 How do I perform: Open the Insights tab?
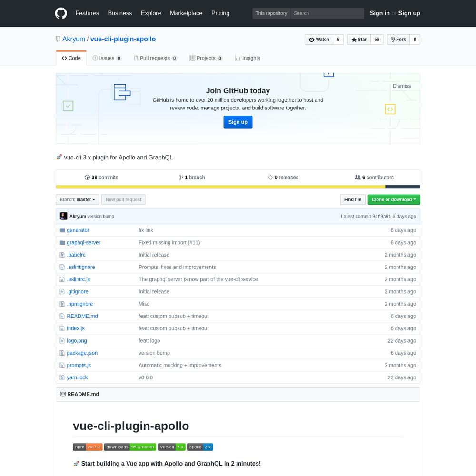coord(248,58)
